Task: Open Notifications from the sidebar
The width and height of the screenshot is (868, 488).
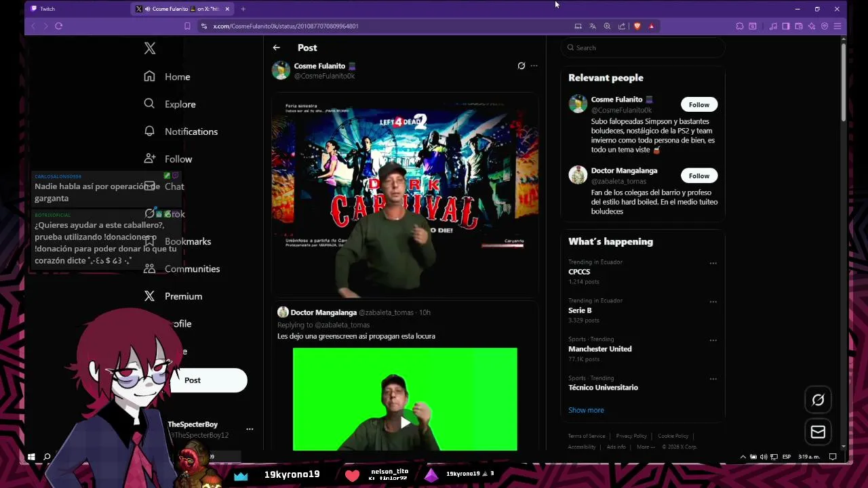Action: (x=180, y=131)
